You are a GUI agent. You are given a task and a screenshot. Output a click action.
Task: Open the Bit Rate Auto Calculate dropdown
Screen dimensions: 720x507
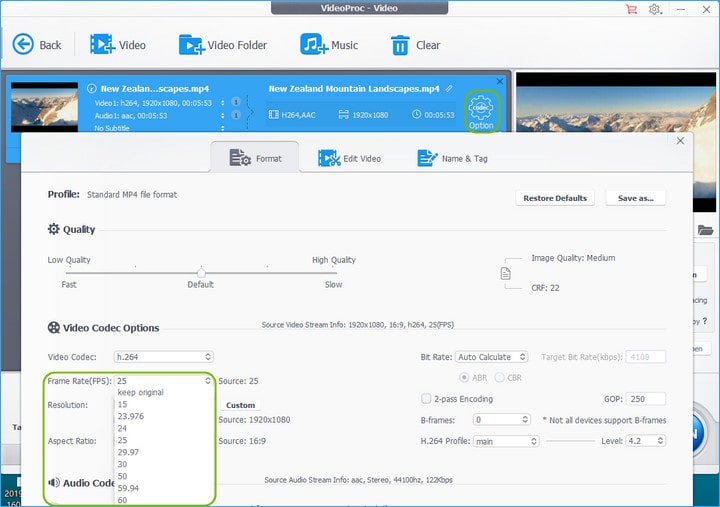[x=491, y=357]
